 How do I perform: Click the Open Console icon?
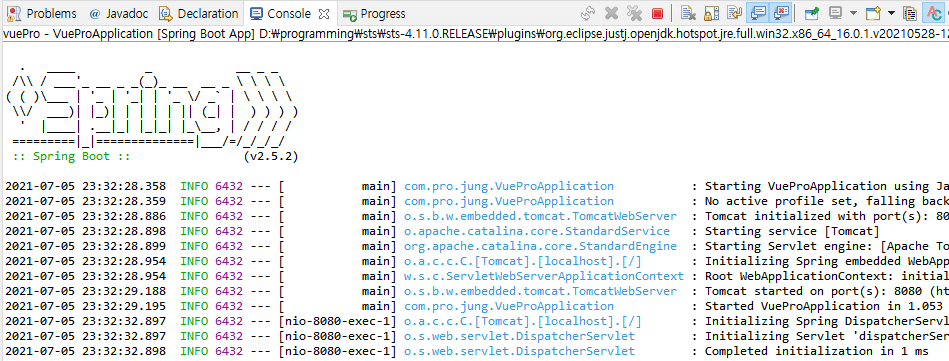coord(873,13)
